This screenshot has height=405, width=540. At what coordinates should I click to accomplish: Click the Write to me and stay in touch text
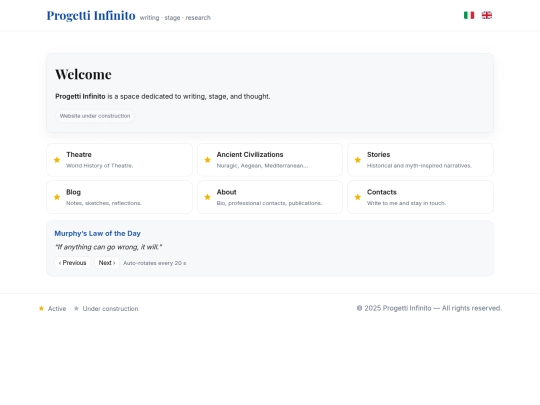point(406,203)
